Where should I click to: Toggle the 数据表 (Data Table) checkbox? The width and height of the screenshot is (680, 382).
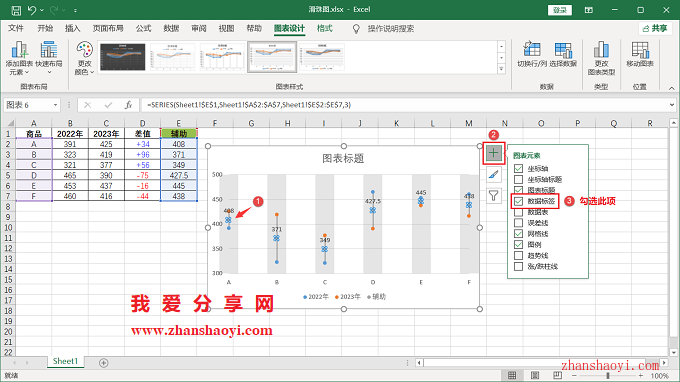(518, 212)
